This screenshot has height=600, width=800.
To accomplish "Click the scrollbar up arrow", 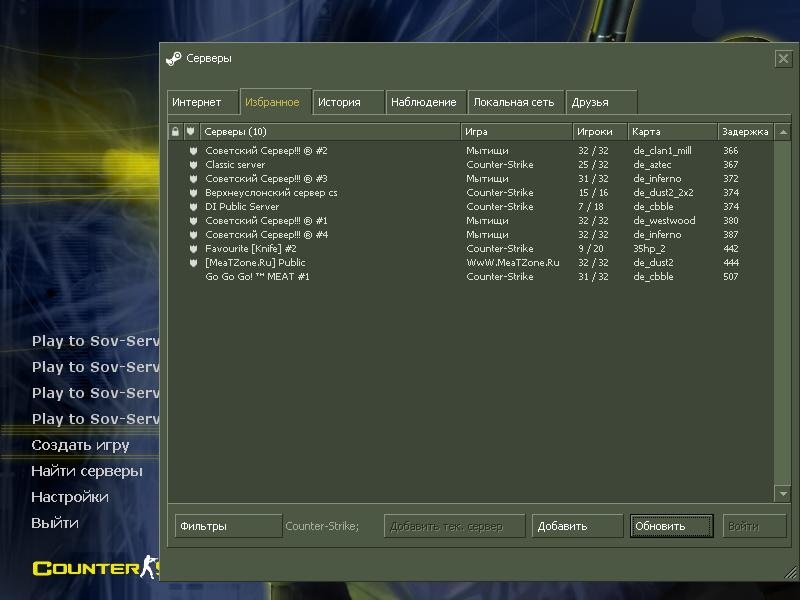I will click(783, 132).
